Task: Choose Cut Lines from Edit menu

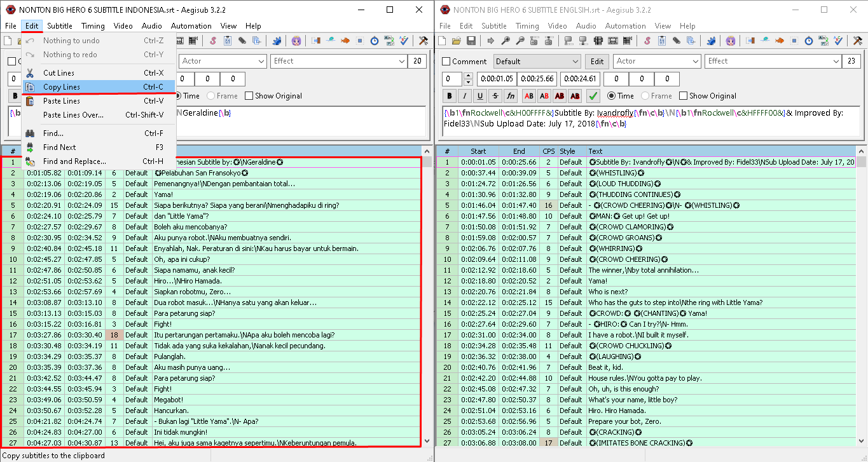Action: click(x=99, y=73)
